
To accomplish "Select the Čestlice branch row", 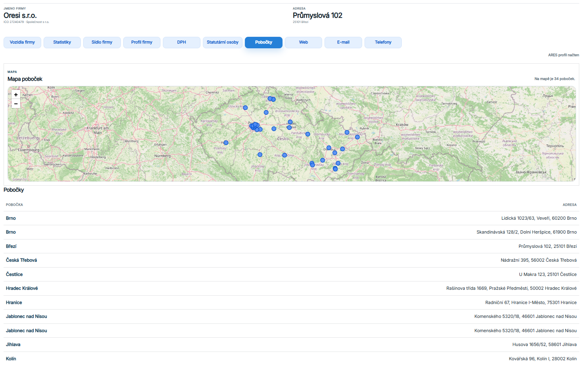I will tap(291, 274).
